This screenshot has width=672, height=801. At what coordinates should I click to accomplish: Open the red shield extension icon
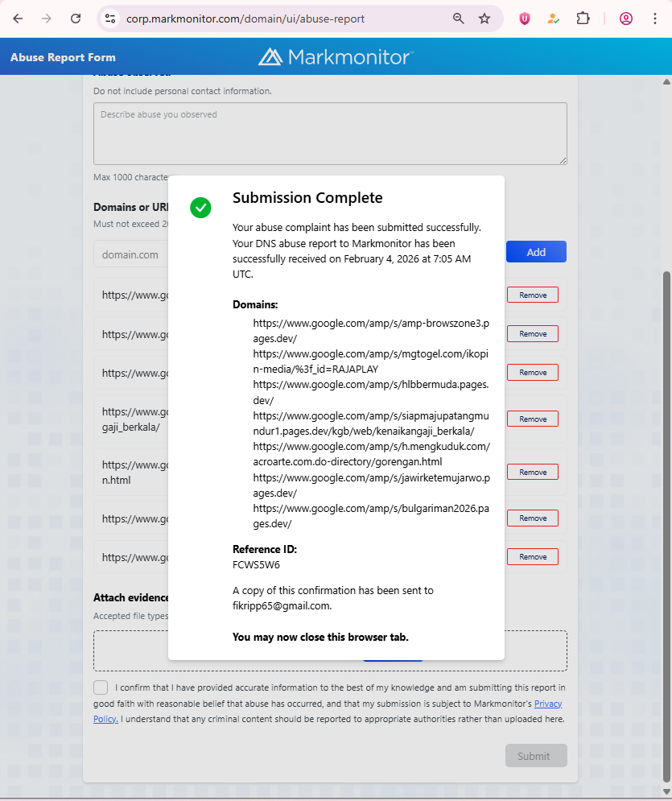pos(525,19)
